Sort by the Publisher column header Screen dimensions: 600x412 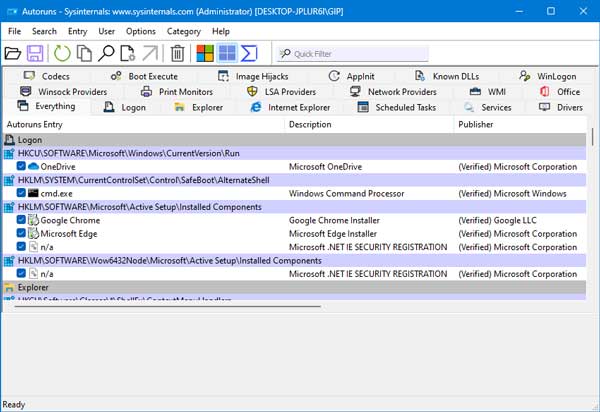pyautogui.click(x=520, y=124)
